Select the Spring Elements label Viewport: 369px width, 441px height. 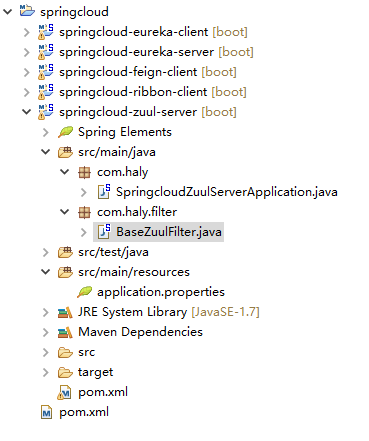(x=125, y=132)
